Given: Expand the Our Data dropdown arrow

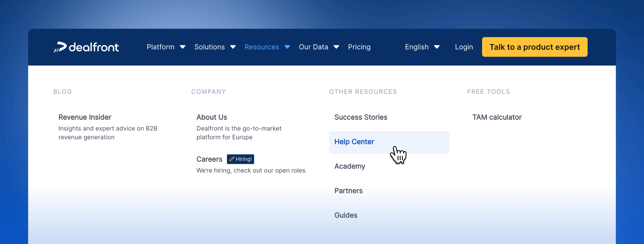Looking at the screenshot, I should pos(336,47).
